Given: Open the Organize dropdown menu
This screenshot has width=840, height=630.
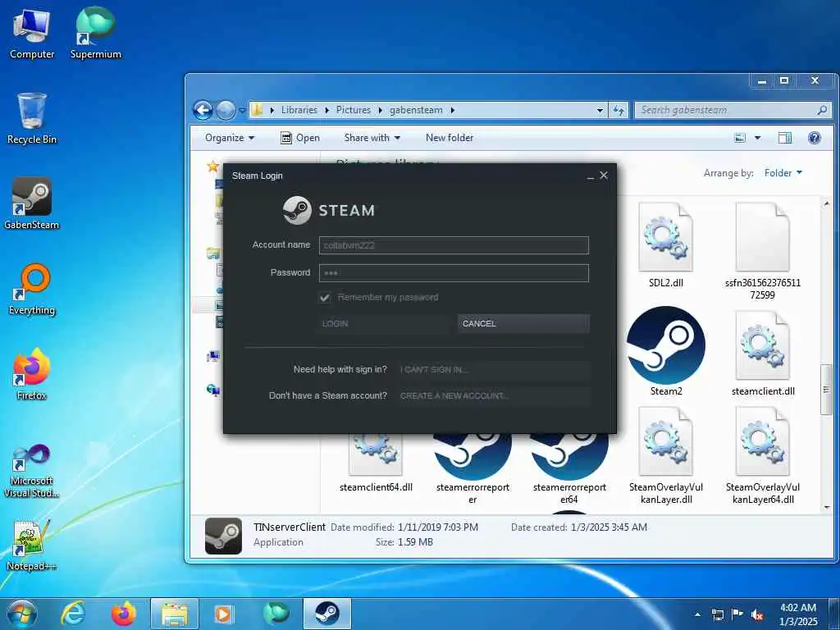Looking at the screenshot, I should click(x=230, y=138).
